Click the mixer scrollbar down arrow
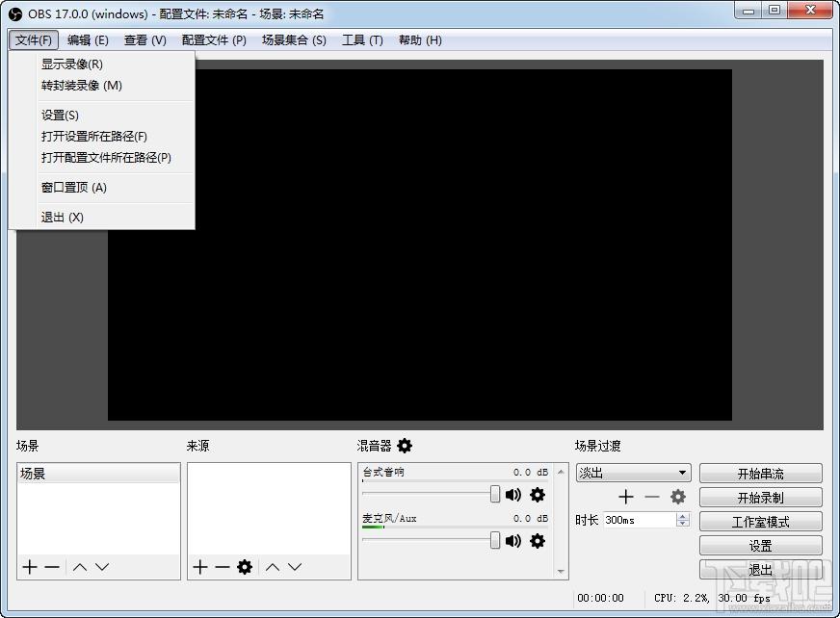Image resolution: width=840 pixels, height=618 pixels. (561, 572)
